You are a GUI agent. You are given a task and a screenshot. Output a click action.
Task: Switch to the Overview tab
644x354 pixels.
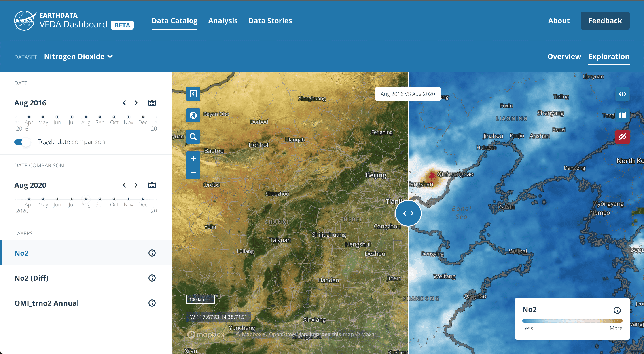564,57
